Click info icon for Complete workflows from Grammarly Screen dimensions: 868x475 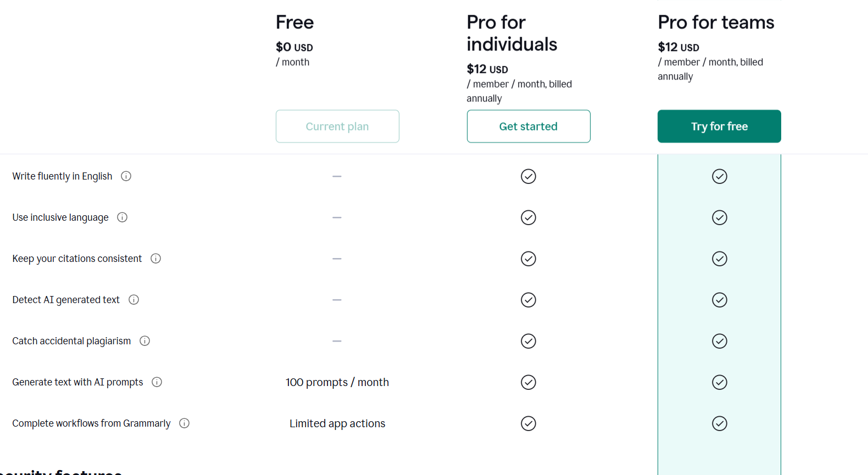coord(185,423)
